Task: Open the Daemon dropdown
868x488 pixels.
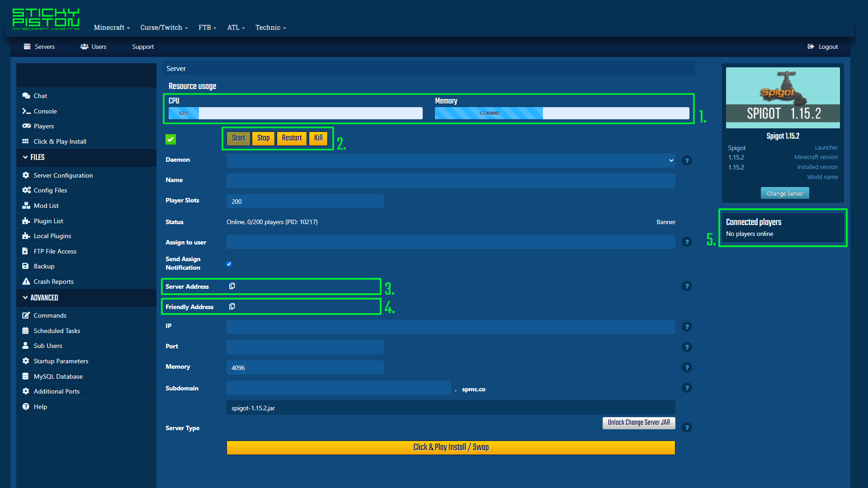Action: point(451,160)
